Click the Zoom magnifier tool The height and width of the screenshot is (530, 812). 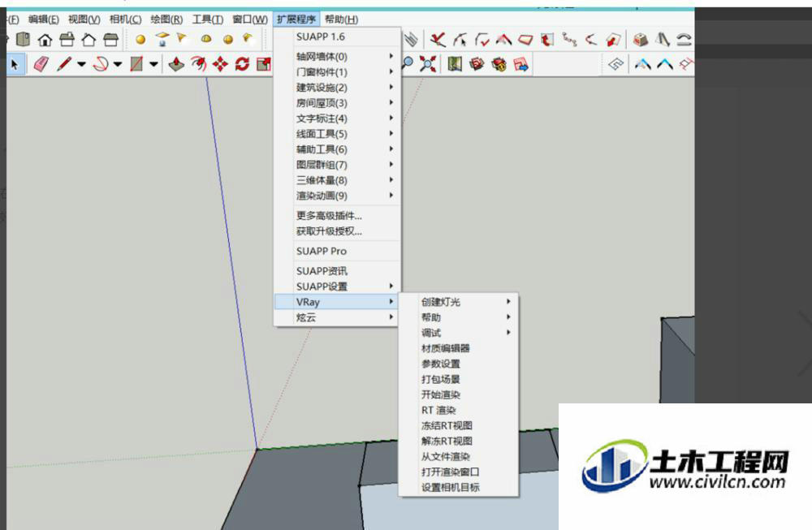point(408,64)
